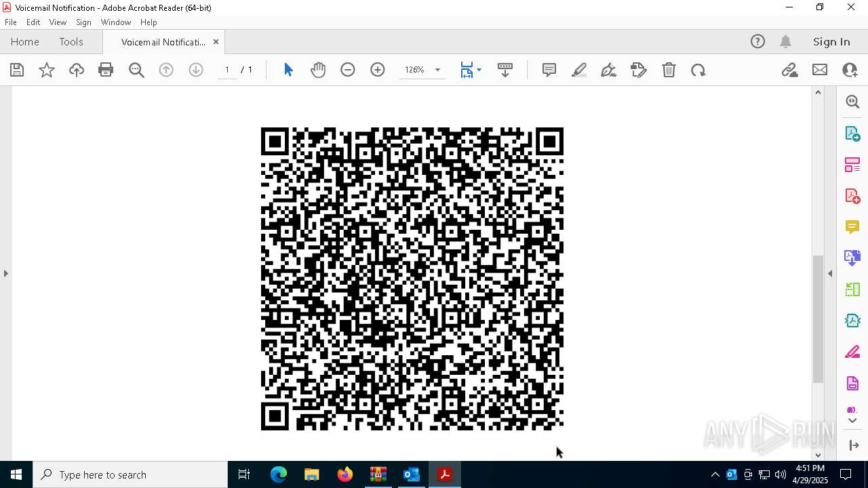Show more tools chevron in right pane
Image resolution: width=868 pixels, height=488 pixels.
pos(852,421)
